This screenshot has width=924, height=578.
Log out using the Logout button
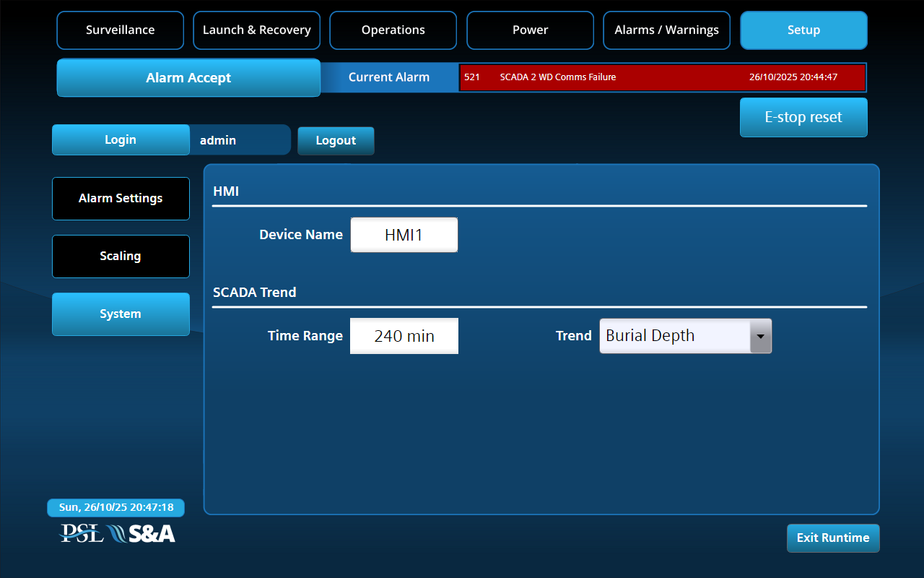click(x=336, y=141)
